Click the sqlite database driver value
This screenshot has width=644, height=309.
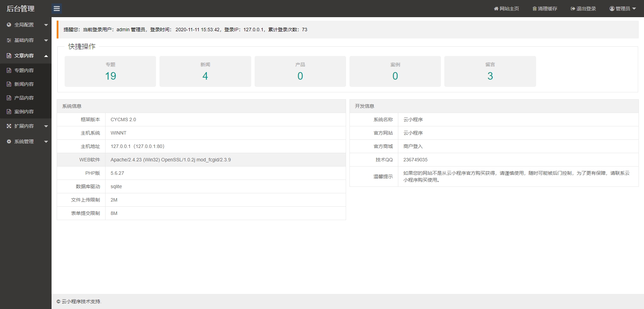116,186
